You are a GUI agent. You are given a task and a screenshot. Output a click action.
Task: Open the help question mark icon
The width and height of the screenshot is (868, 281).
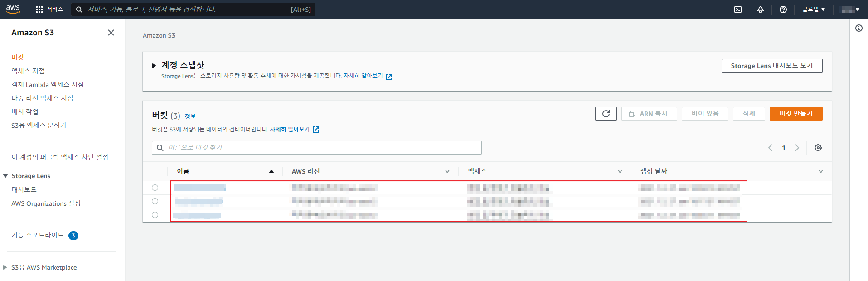[783, 10]
